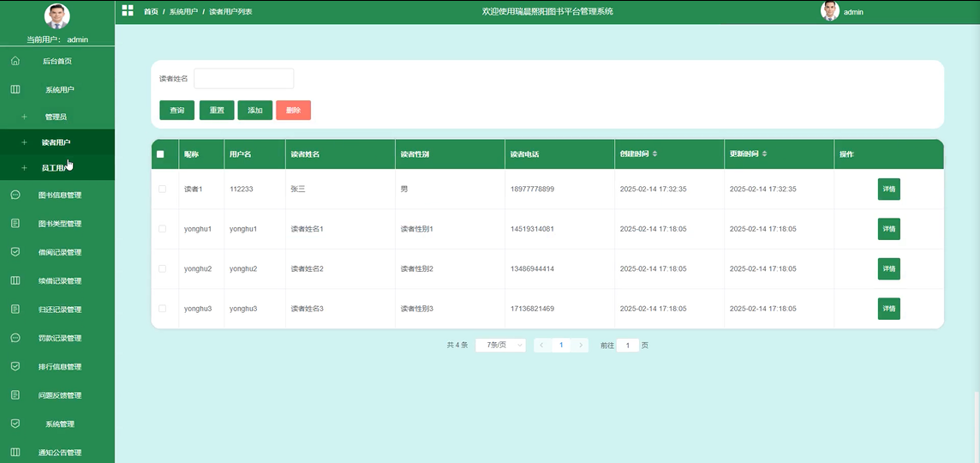Screen dimensions: 980x463
Task: Expand the 借阅记录管理 menu
Action: point(57,252)
